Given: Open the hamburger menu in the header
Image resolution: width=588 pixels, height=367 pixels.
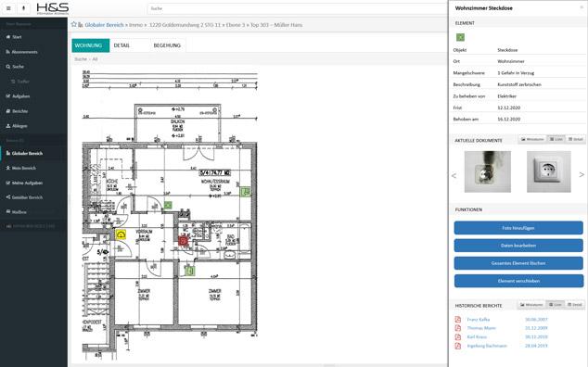Looking at the screenshot, I should (x=8, y=8).
